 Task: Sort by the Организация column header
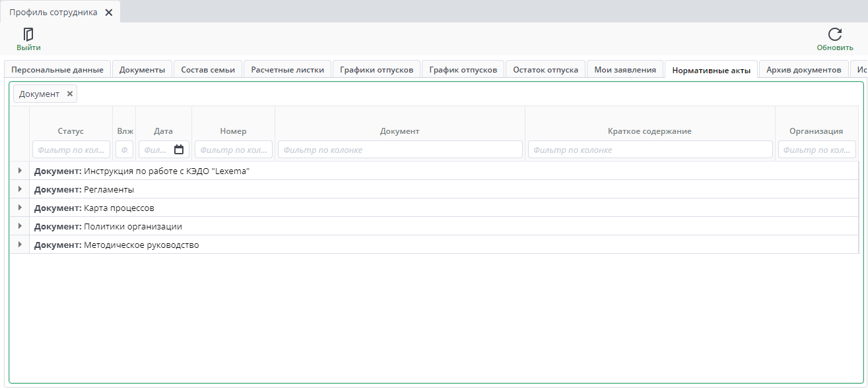816,131
